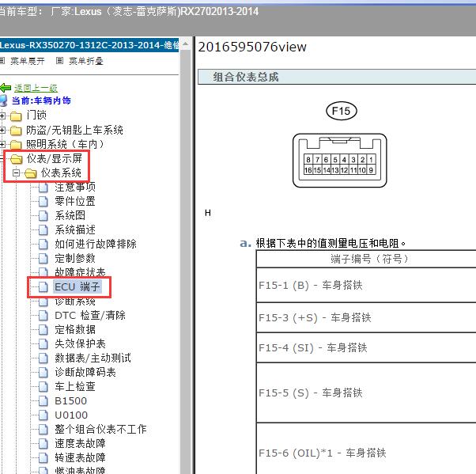The height and width of the screenshot is (474, 476).
Task: Click the page icon beside ECU 端子
Action: [x=43, y=286]
